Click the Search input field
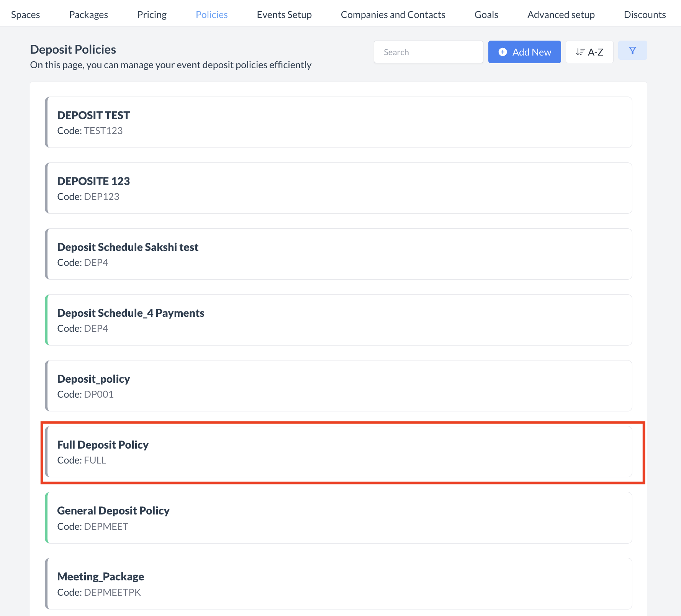The width and height of the screenshot is (681, 616). 428,52
